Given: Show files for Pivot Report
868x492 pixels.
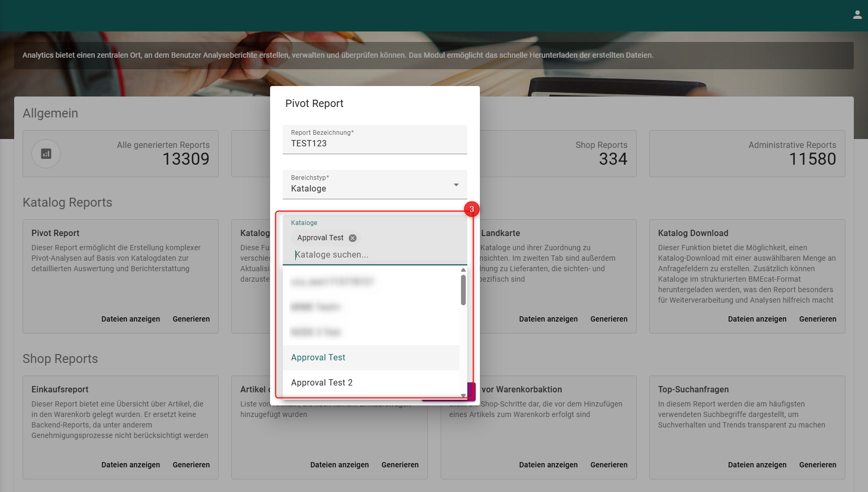Looking at the screenshot, I should (x=131, y=319).
